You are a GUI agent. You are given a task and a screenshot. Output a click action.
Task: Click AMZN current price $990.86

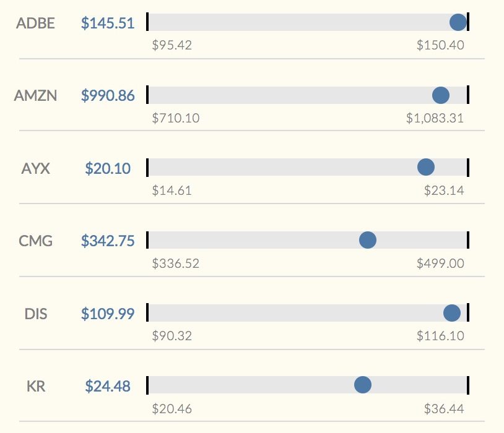click(108, 96)
